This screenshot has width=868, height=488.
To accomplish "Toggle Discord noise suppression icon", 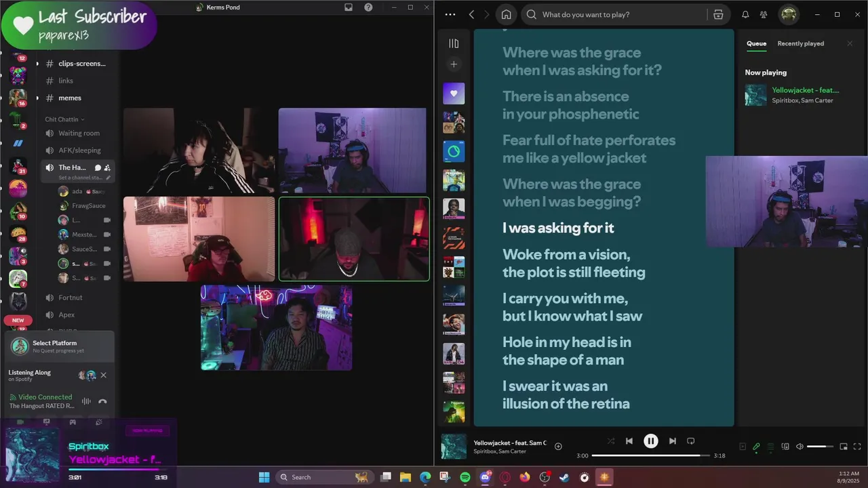I will pos(86,401).
